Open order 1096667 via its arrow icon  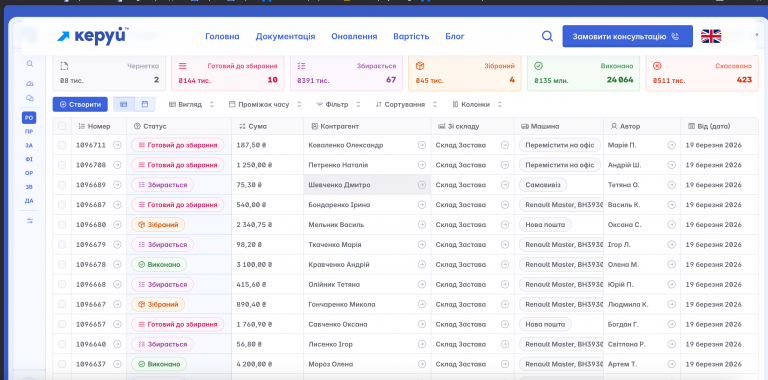click(x=117, y=304)
